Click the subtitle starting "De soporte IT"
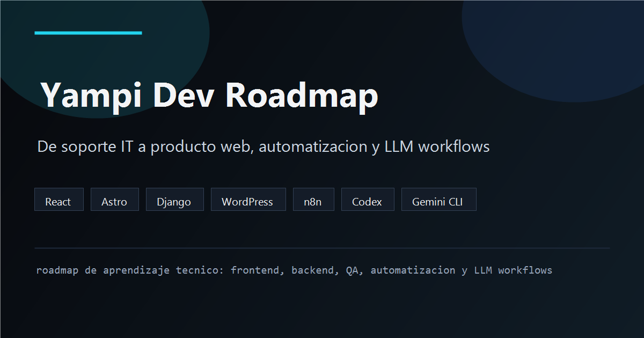 (264, 146)
